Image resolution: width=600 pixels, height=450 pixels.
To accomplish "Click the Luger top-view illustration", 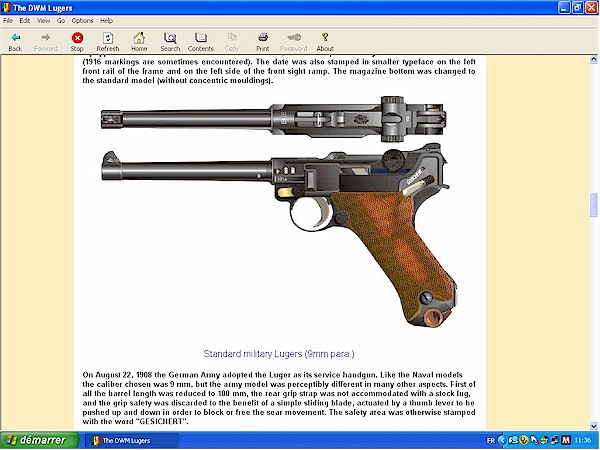I will [274, 119].
